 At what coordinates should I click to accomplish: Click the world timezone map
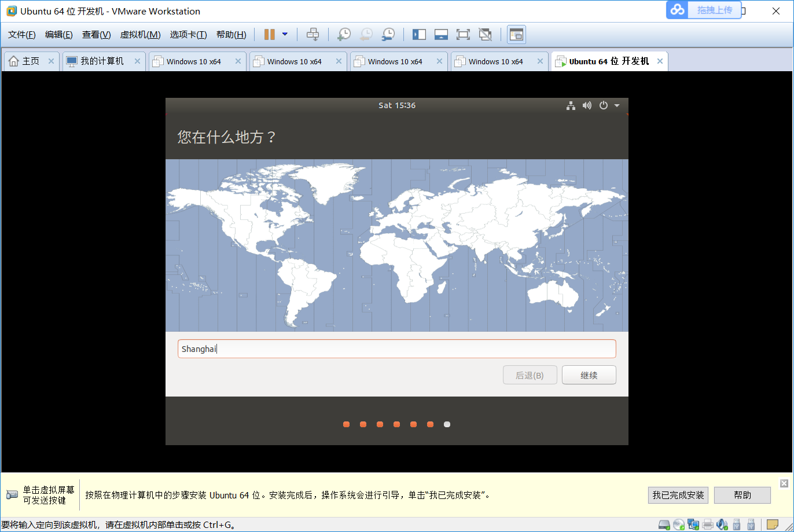click(x=396, y=245)
